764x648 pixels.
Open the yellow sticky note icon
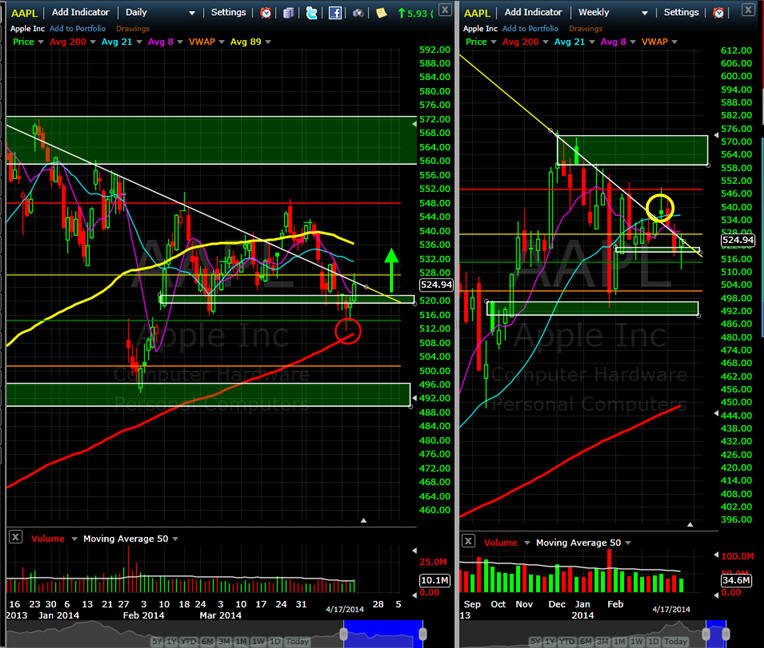[x=382, y=13]
